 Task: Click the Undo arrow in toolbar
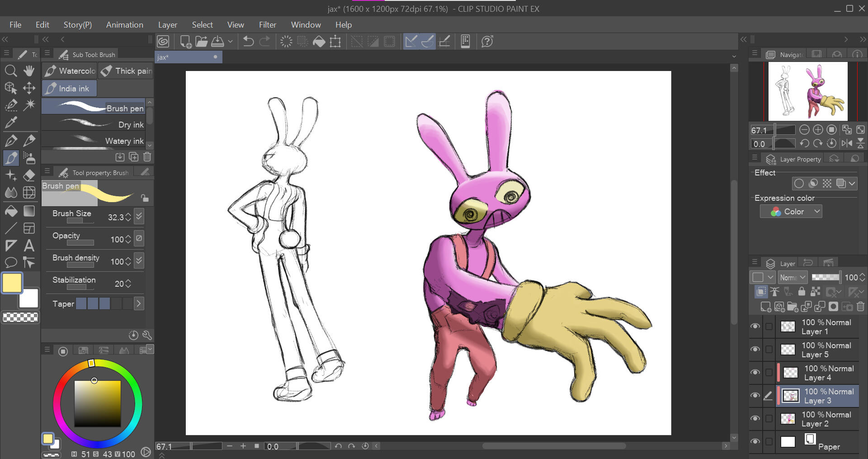[x=248, y=42]
